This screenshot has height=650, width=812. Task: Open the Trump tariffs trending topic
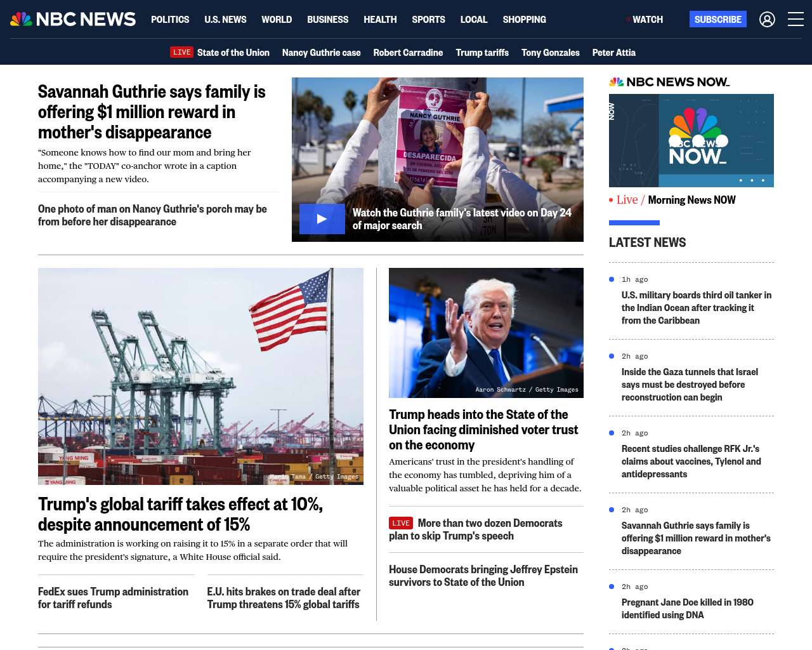coord(482,53)
